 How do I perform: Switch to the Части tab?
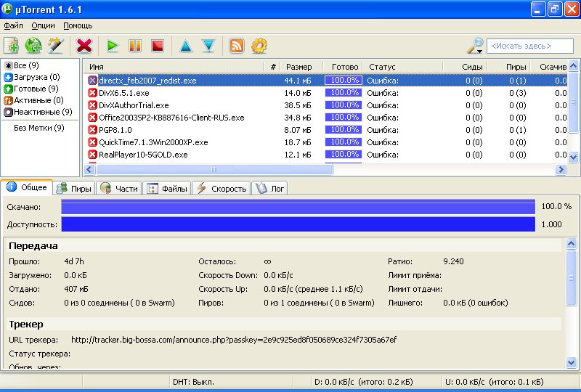(119, 189)
